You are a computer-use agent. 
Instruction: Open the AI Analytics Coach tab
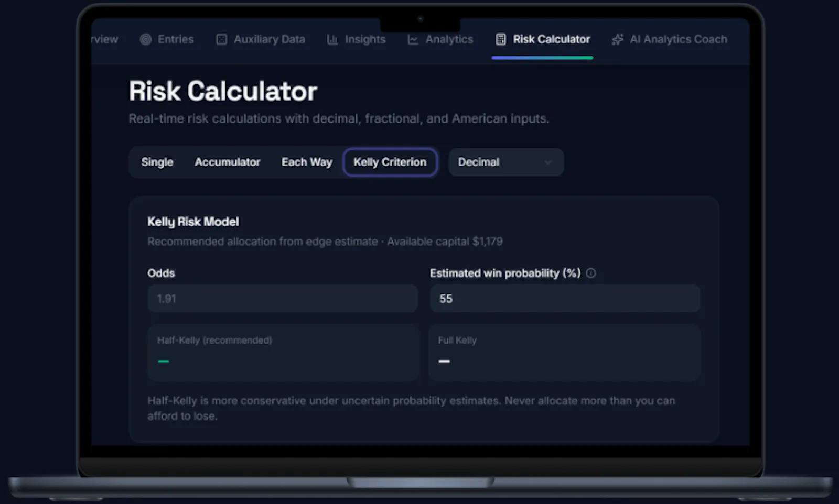coord(670,39)
